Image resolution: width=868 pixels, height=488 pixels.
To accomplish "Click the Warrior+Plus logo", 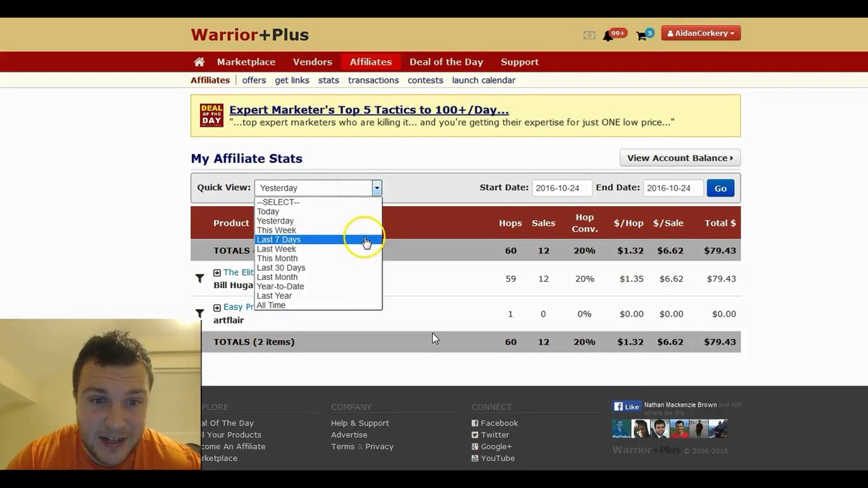I will [250, 35].
